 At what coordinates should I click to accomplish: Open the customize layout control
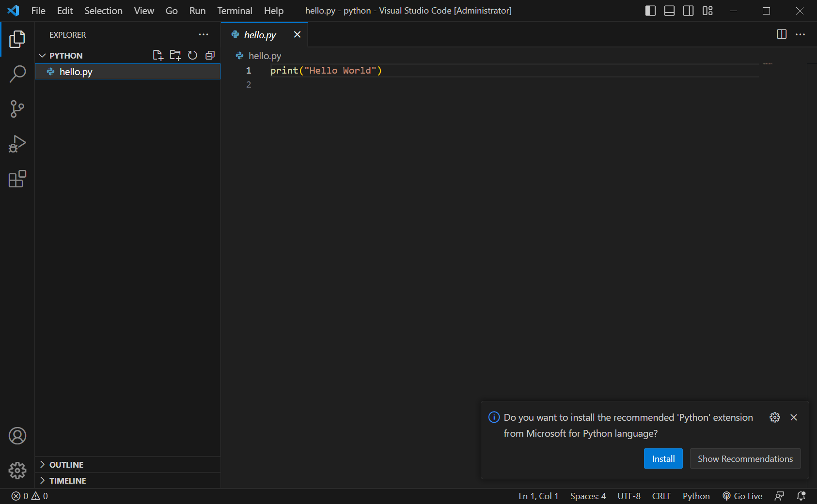pos(707,11)
